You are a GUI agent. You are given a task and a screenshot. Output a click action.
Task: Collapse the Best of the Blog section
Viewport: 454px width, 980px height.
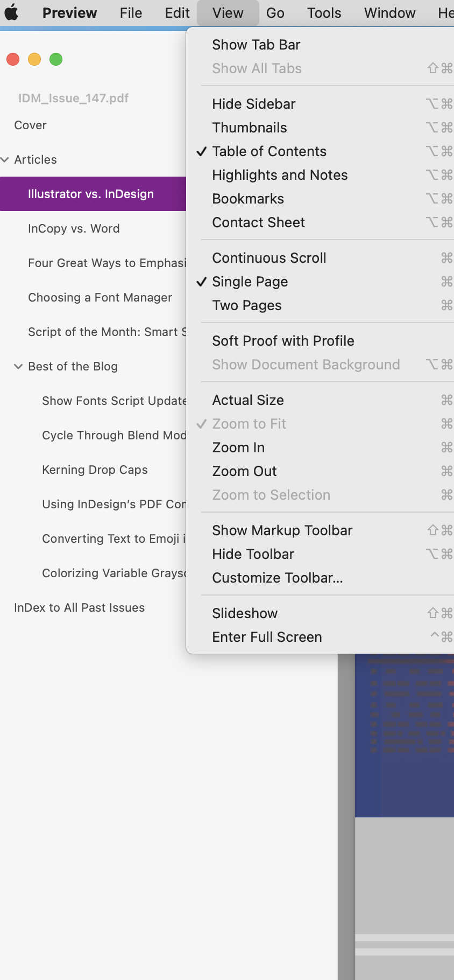(18, 366)
